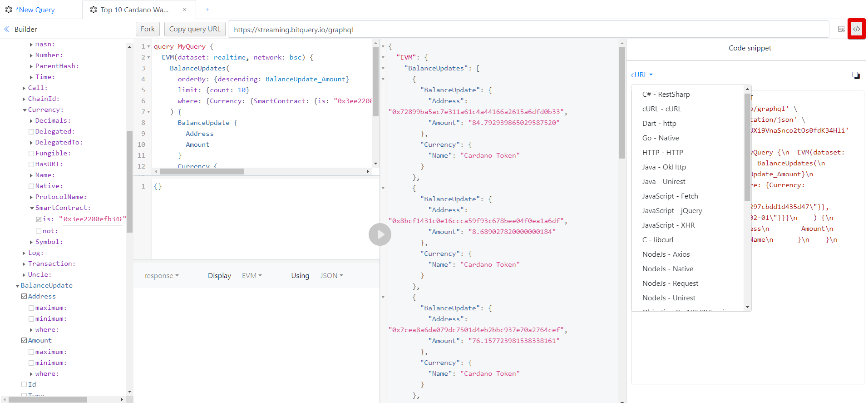Expand the Symbol node
The width and height of the screenshot is (868, 403).
(x=31, y=242)
